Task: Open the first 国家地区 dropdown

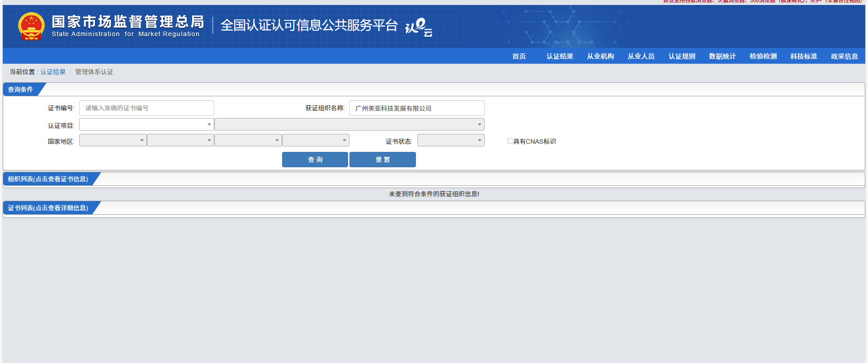Action: click(x=113, y=140)
